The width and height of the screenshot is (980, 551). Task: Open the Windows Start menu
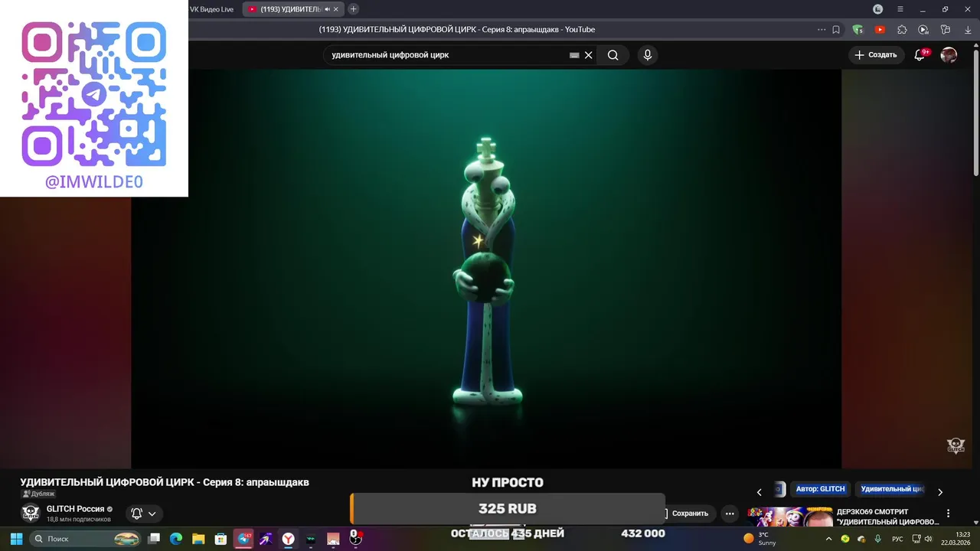click(x=16, y=539)
